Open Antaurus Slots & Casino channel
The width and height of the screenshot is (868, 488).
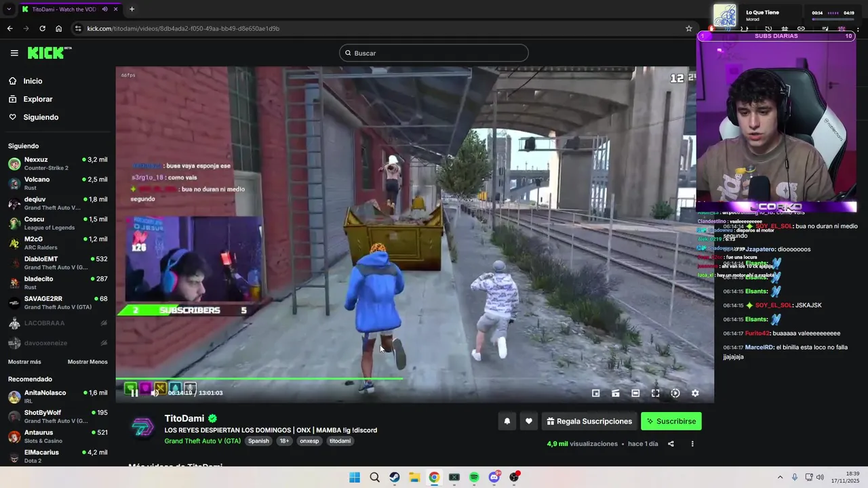(x=58, y=436)
